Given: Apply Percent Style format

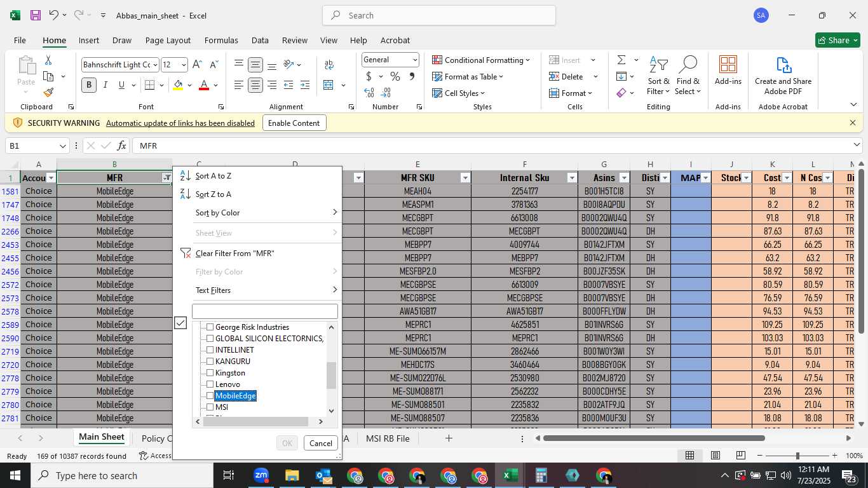Looking at the screenshot, I should (x=395, y=76).
